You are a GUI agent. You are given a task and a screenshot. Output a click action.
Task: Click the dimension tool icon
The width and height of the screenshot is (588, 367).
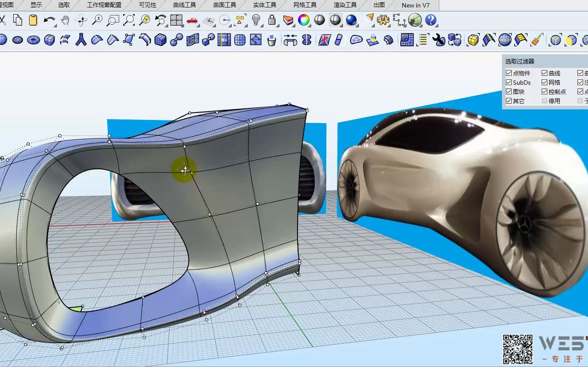[x=399, y=20]
